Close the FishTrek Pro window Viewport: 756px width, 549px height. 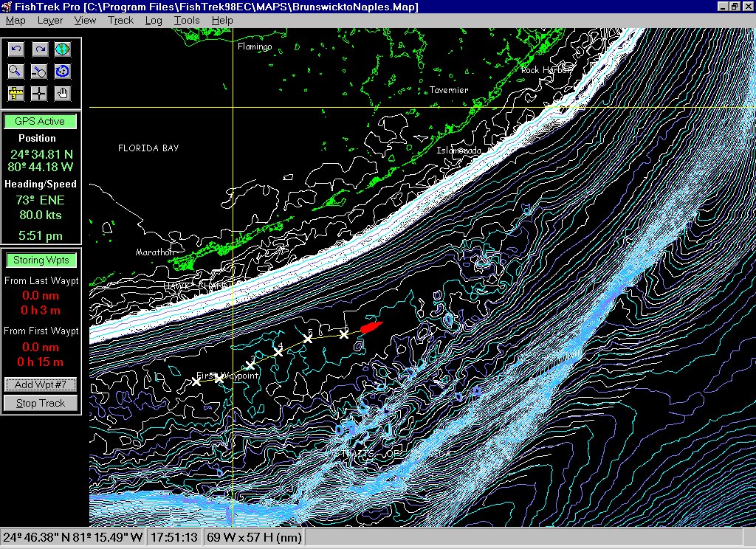tap(747, 6)
